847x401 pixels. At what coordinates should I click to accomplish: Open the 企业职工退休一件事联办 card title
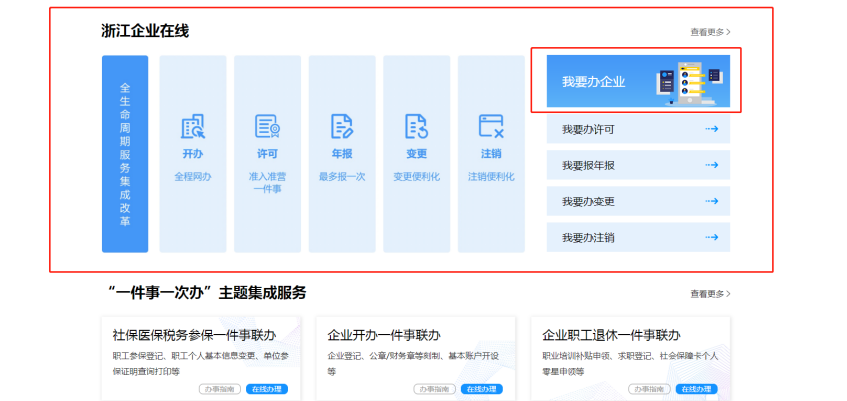611,335
